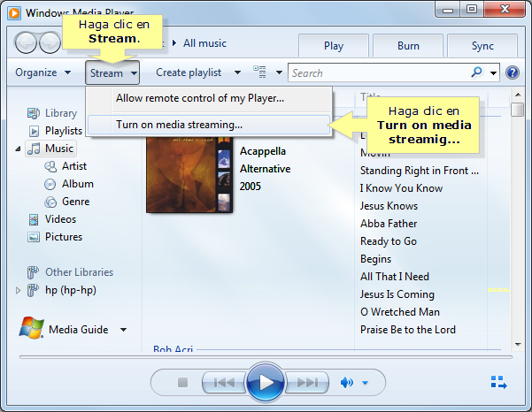Open the Media Guide dropdown arrow
532x412 pixels.
pyautogui.click(x=124, y=330)
